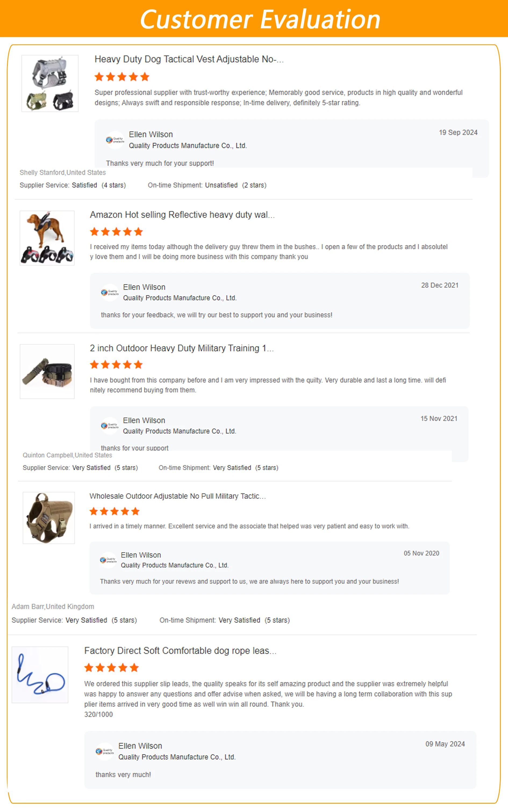The height and width of the screenshot is (812, 508).
Task: Open the gray tactical vest product thumbnail
Action: (50, 83)
